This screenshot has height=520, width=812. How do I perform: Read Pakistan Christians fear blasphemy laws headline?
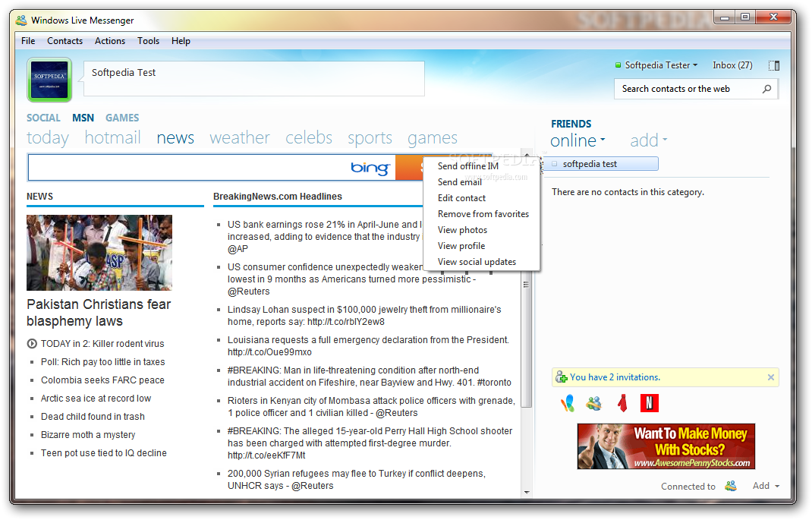tap(99, 312)
